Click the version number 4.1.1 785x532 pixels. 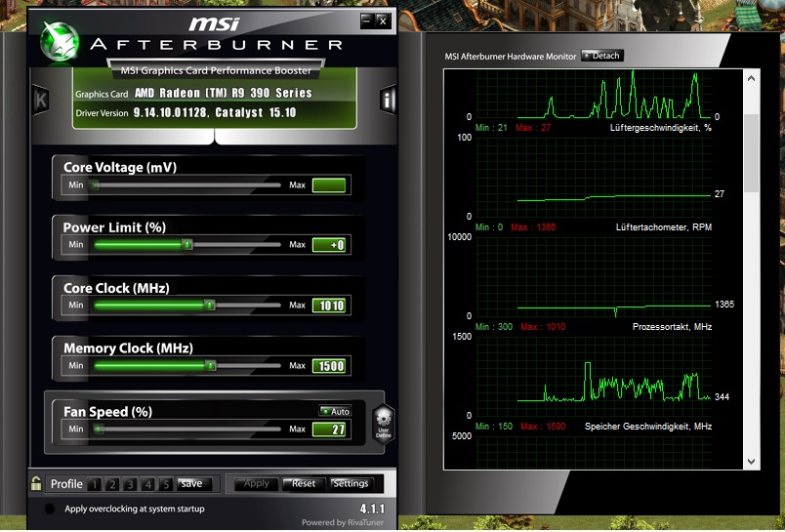point(372,509)
